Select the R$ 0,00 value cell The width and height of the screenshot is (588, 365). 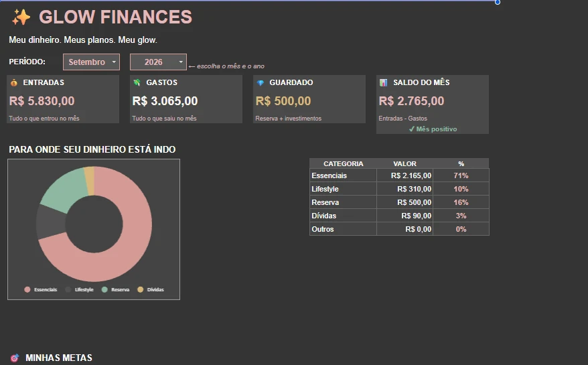(405, 229)
